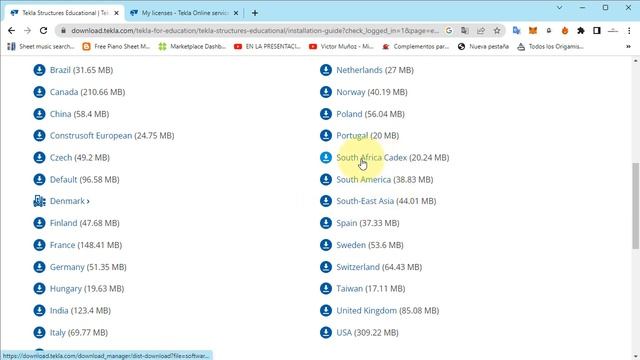Expand the tab search dropdown arrow

(x=560, y=7)
